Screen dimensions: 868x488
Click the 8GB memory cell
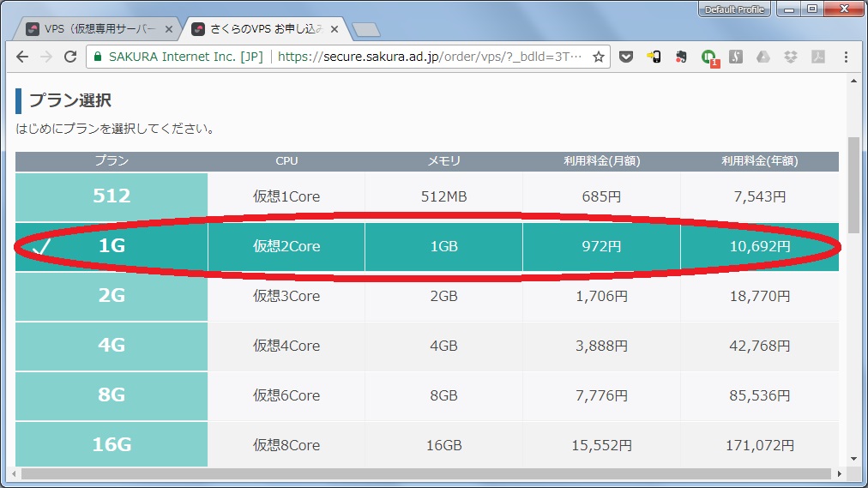click(444, 395)
